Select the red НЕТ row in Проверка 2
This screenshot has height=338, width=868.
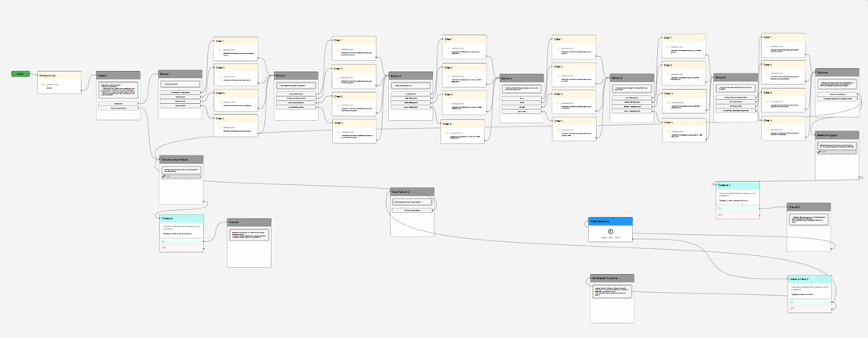(x=737, y=215)
